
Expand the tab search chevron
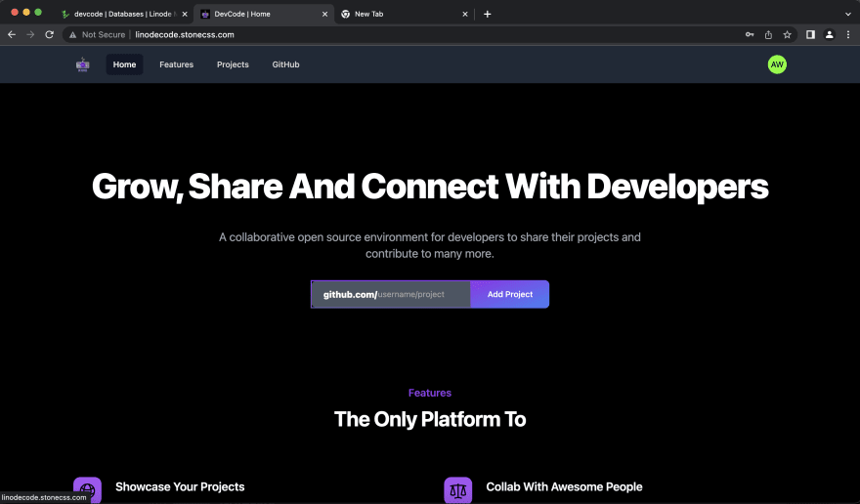pos(848,15)
